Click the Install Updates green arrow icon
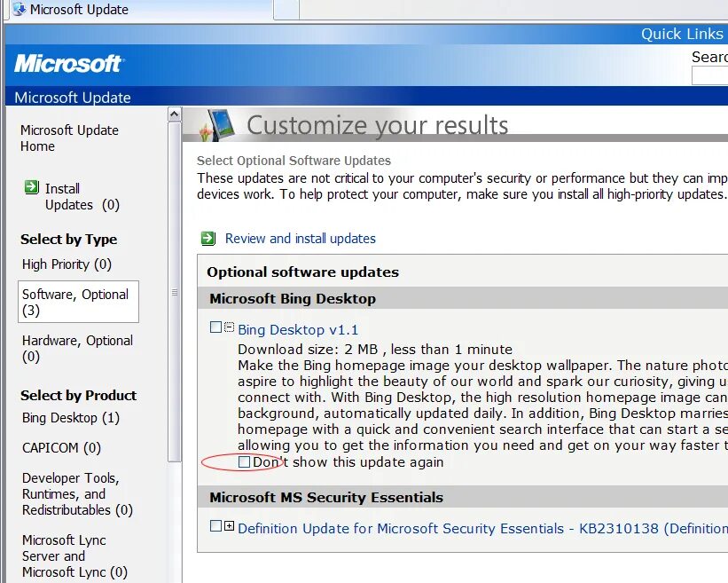Screen dimensions: 728x583 point(31,187)
